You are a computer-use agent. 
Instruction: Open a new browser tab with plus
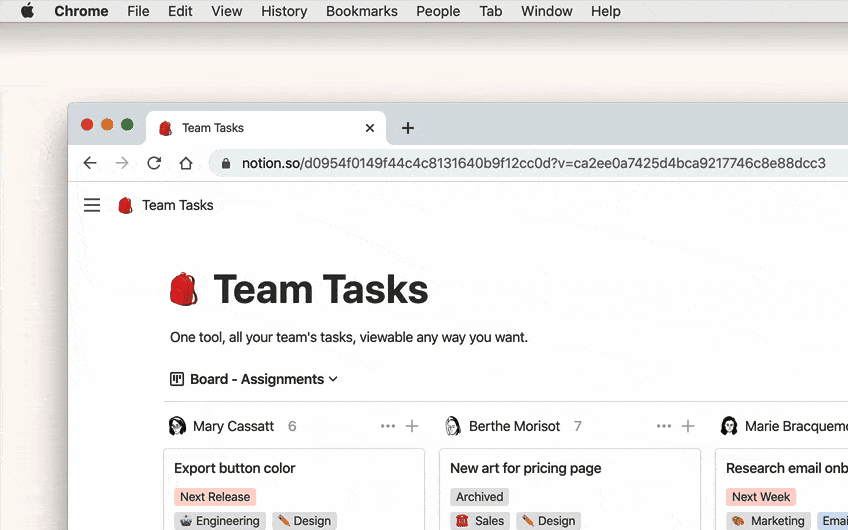click(x=408, y=128)
